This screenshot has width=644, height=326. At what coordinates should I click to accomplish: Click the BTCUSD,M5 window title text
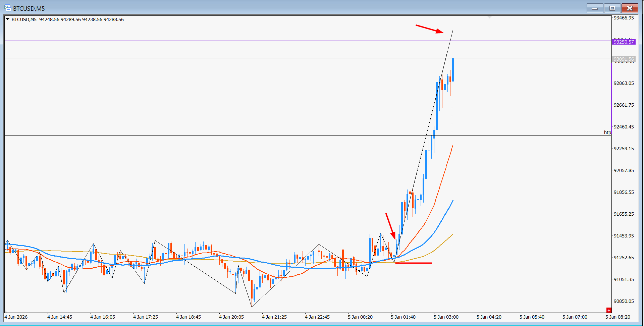pyautogui.click(x=29, y=8)
